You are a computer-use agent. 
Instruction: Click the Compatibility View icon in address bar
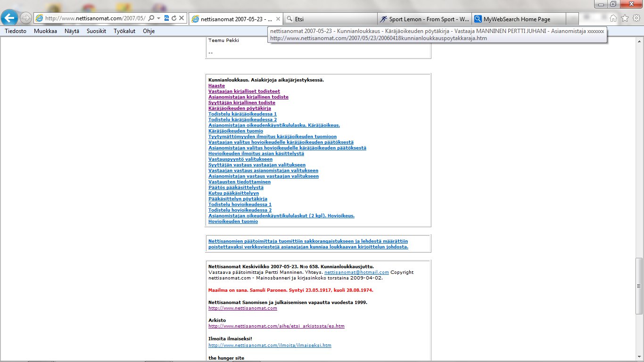(x=166, y=18)
